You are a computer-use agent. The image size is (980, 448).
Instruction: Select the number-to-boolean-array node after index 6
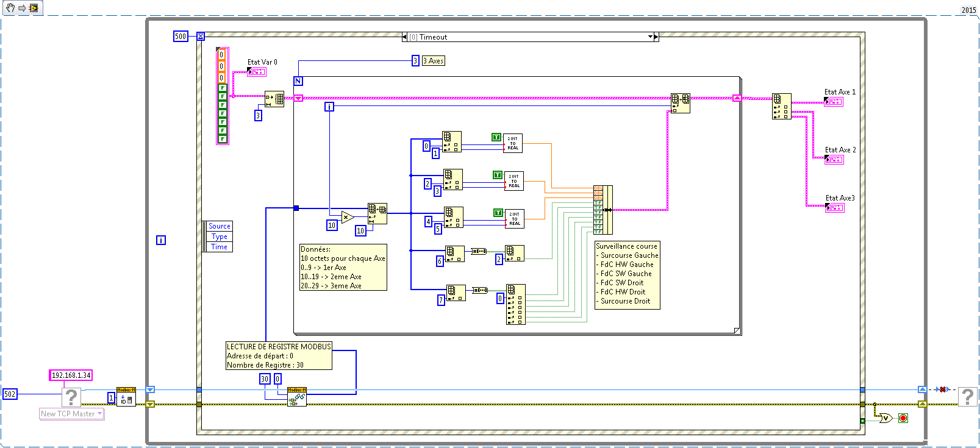(479, 251)
